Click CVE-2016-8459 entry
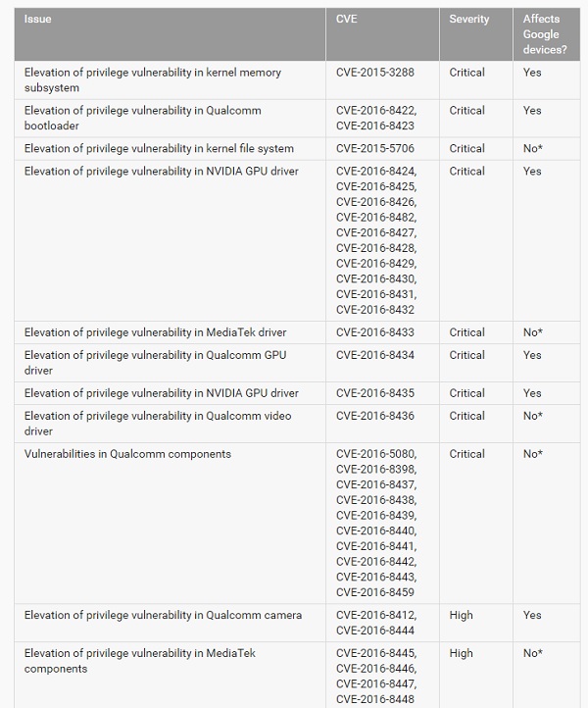 coord(374,592)
